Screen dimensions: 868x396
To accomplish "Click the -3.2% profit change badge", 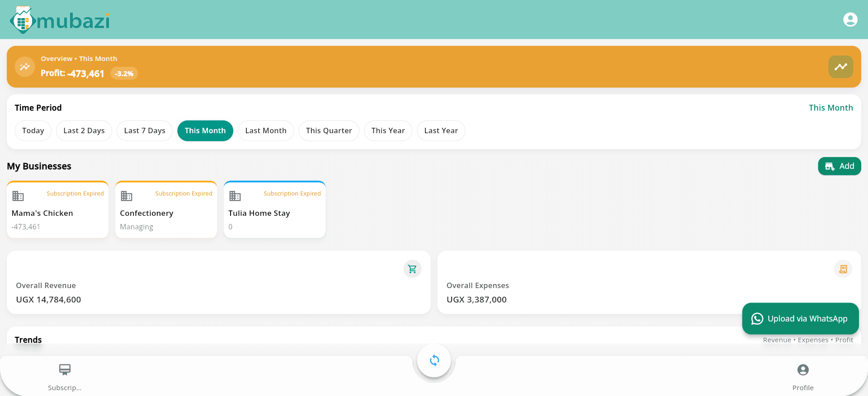I will click(124, 74).
